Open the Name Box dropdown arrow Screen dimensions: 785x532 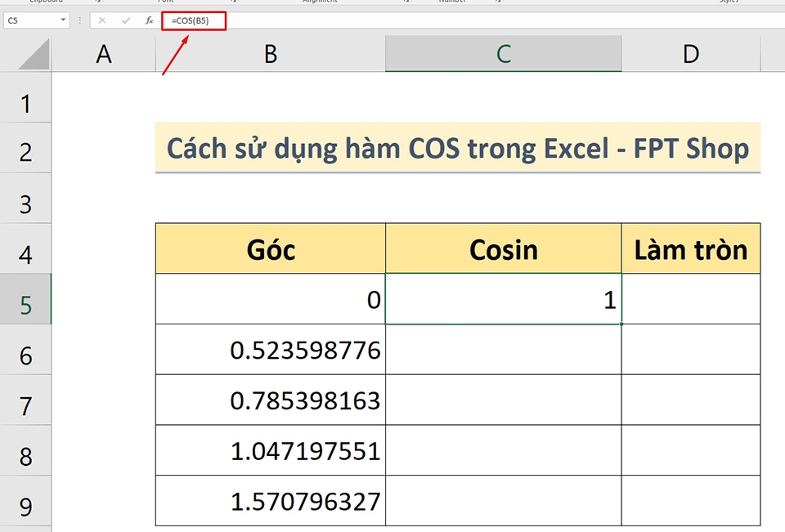(x=65, y=20)
